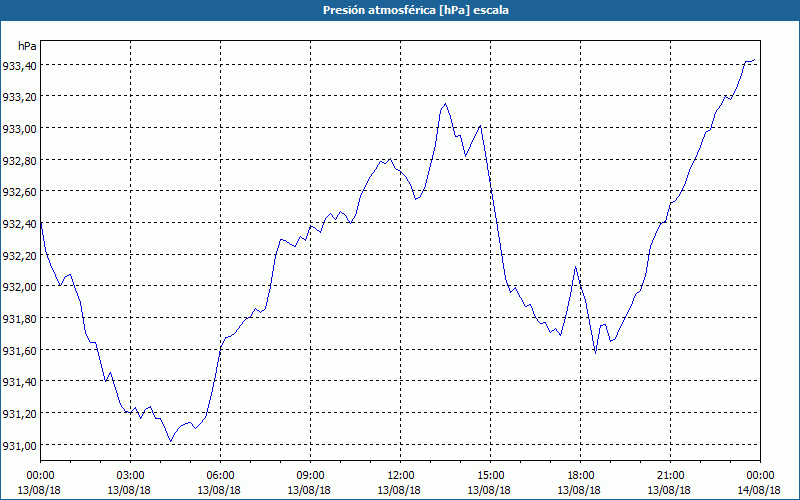Pick the 13/08/18 date under 21:00
The image size is (800, 500).
click(669, 490)
